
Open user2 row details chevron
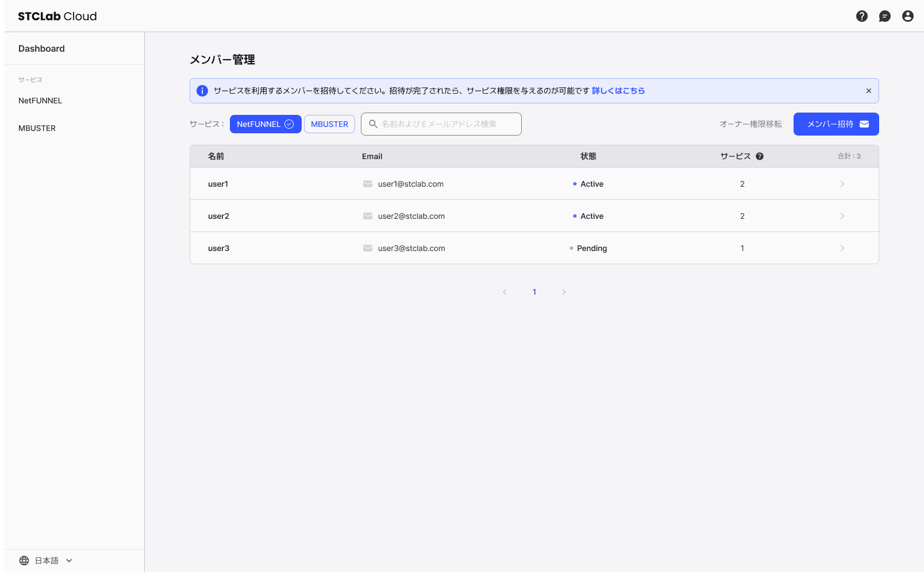tap(842, 216)
